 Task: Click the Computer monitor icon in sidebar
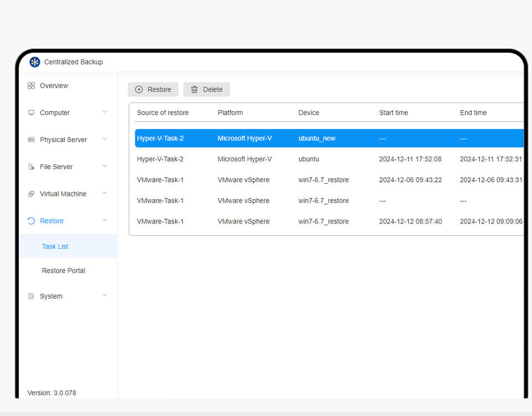31,113
